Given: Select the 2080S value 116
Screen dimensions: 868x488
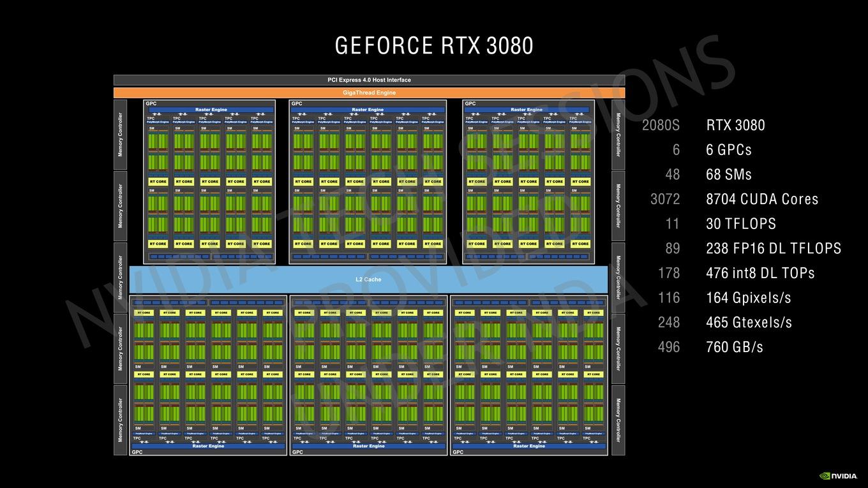Looking at the screenshot, I should [x=669, y=298].
